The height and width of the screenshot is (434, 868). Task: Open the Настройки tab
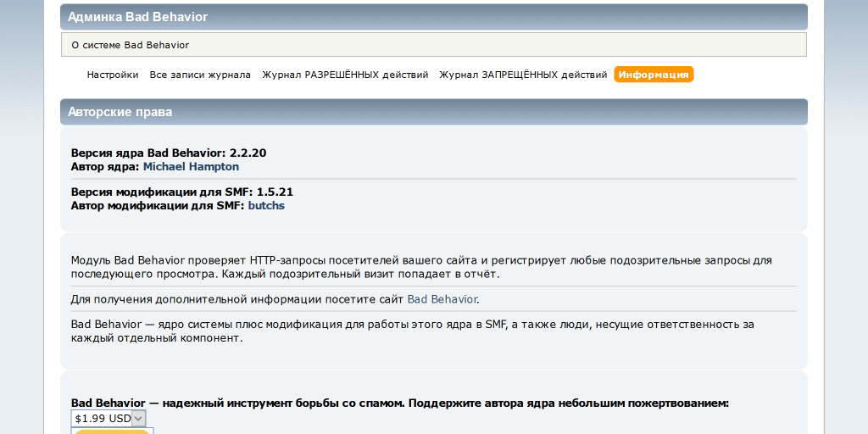coord(112,75)
